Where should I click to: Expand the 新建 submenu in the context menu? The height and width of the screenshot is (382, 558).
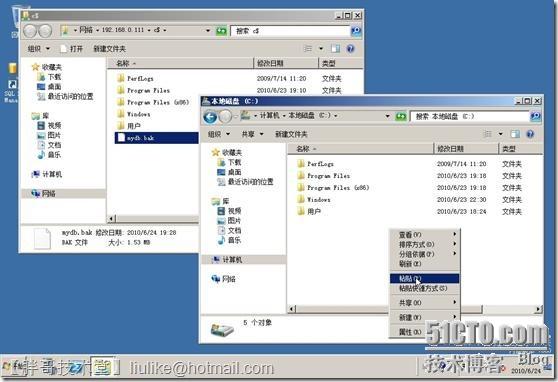[425, 317]
